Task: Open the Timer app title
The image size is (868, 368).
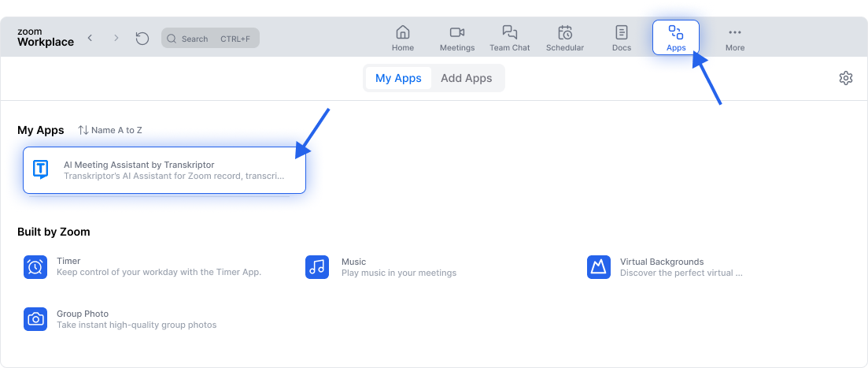Action: pyautogui.click(x=68, y=261)
